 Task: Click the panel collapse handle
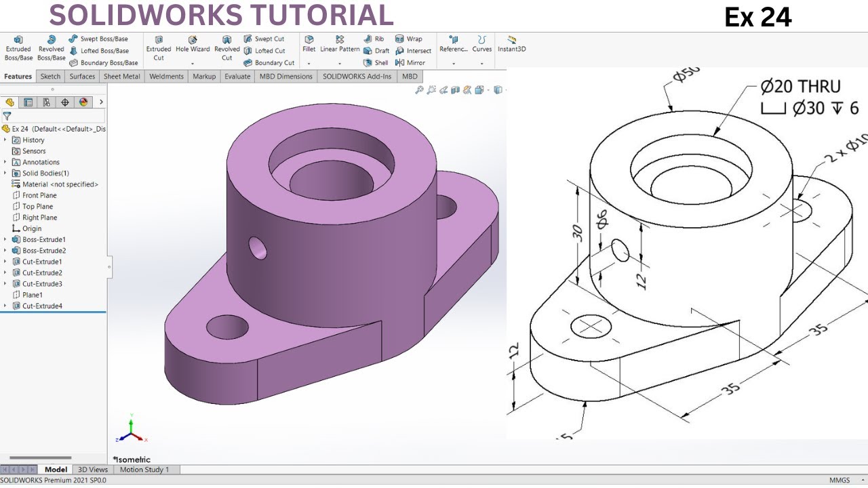click(x=109, y=267)
